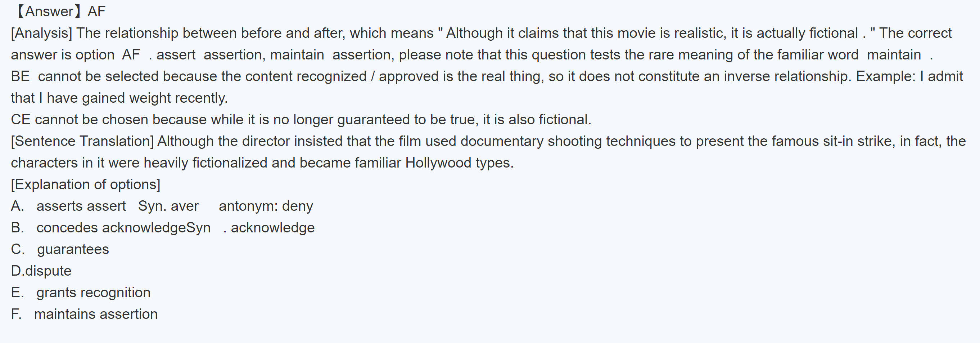Screen dimensions: 980x343
Task: Click the words 'Hollywood types'
Action: coord(459,163)
